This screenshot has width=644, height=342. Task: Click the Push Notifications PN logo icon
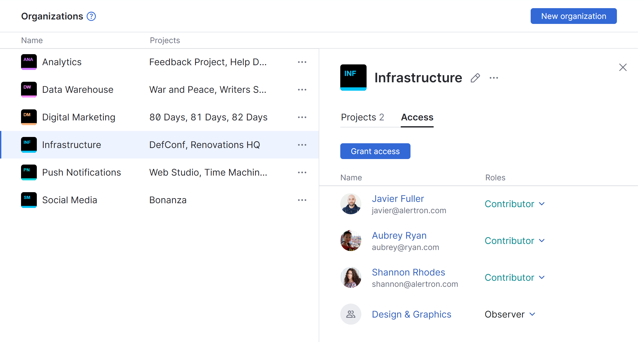(29, 172)
